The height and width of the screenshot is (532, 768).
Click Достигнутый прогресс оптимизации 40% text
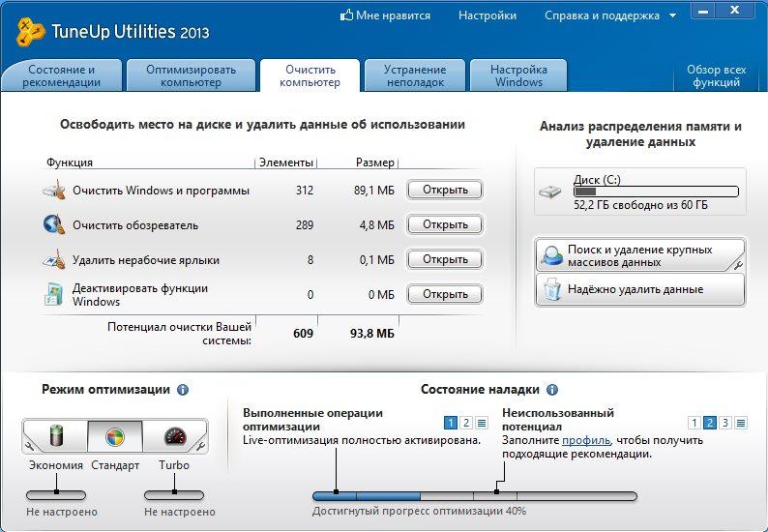(419, 511)
